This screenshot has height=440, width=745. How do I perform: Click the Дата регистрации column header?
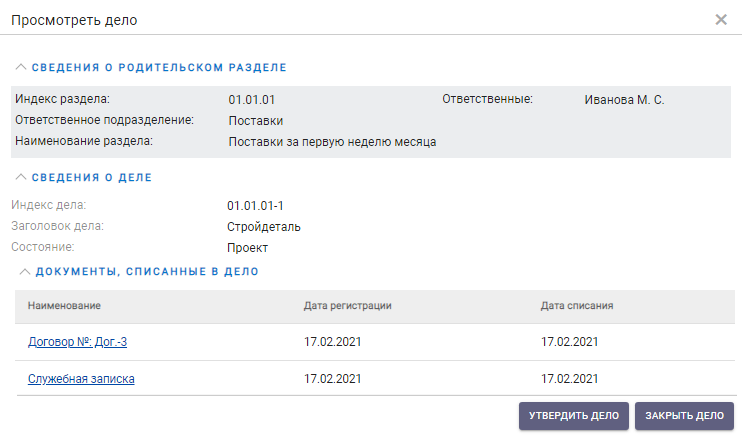coord(347,306)
